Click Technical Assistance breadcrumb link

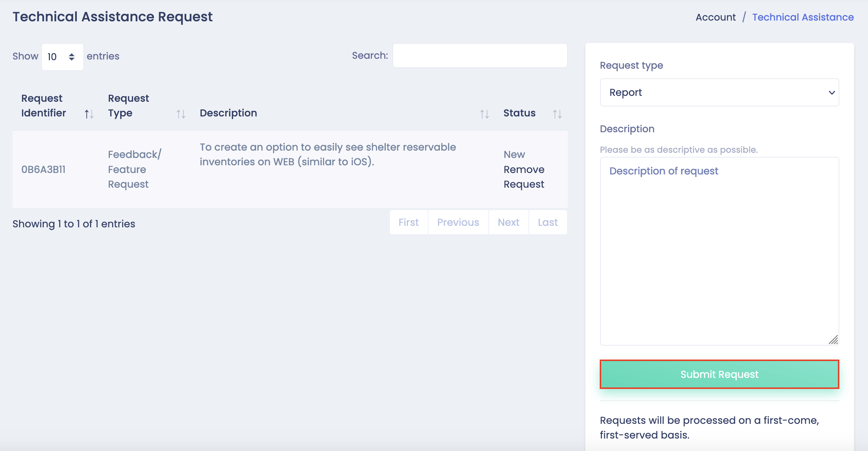[803, 17]
